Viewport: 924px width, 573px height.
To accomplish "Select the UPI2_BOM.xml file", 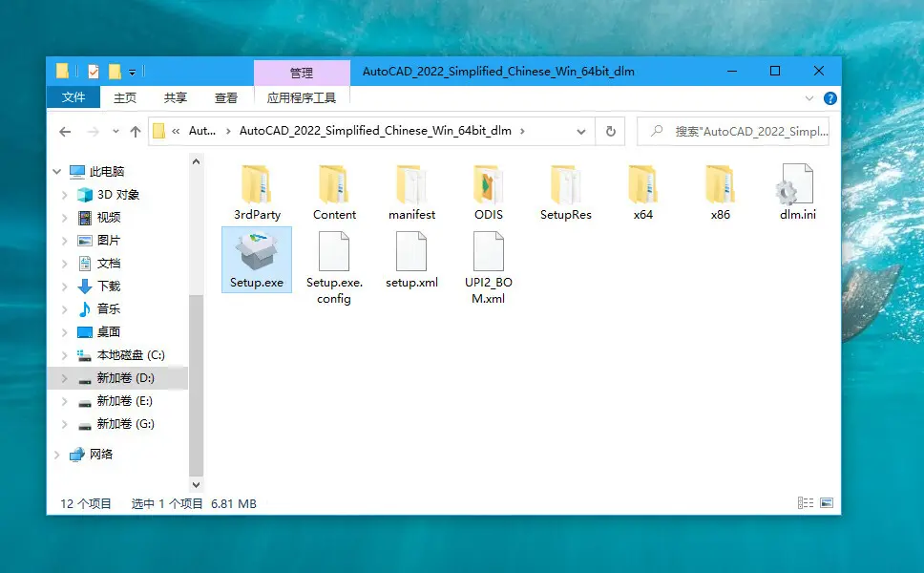I will pos(489,267).
